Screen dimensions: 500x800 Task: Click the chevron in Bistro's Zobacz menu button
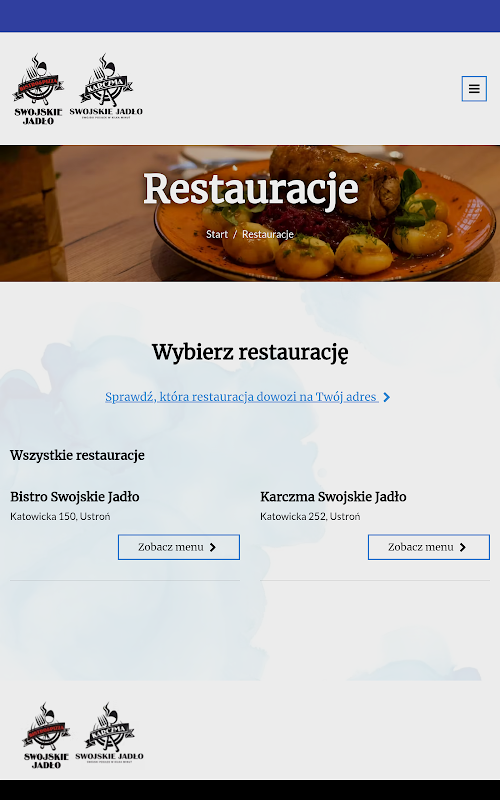pos(213,547)
